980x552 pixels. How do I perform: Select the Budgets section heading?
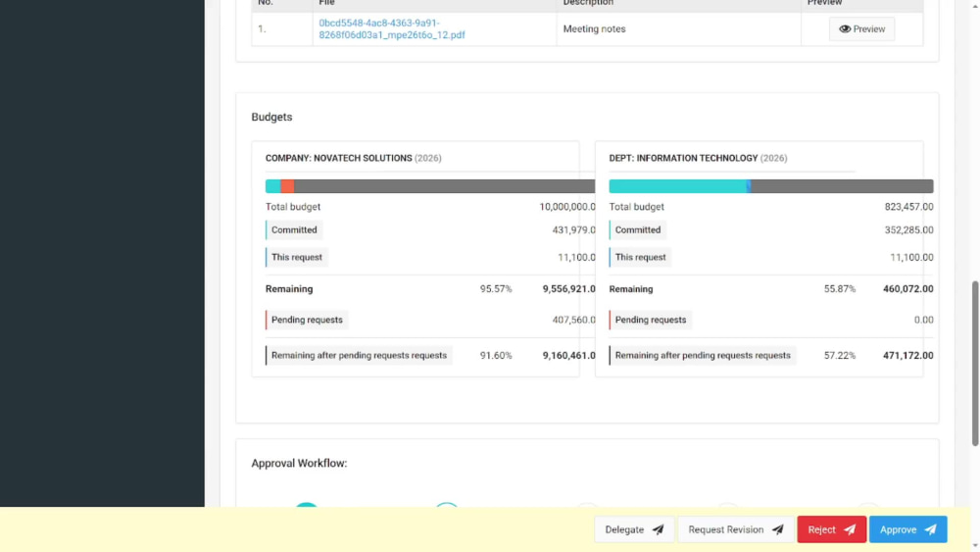pos(271,117)
